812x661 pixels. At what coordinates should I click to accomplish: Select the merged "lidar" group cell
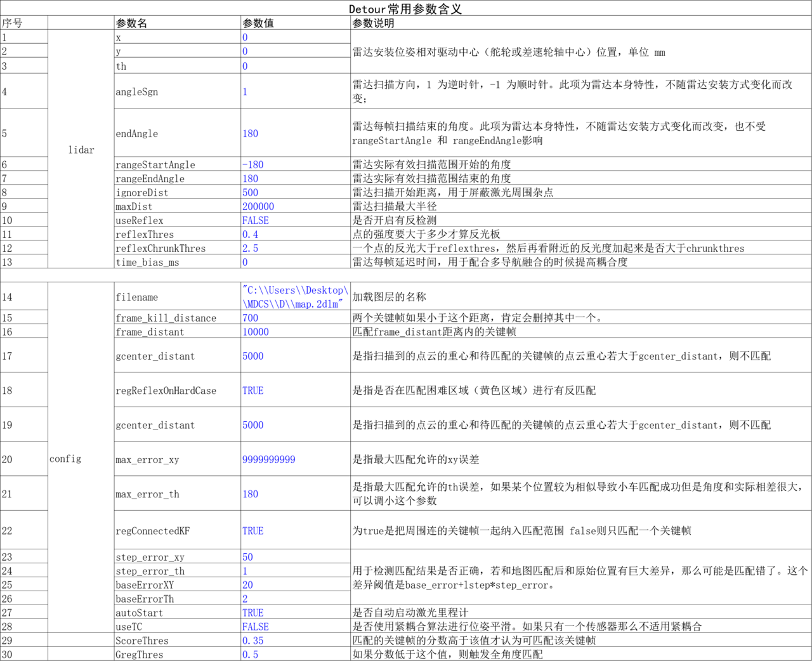(x=81, y=150)
